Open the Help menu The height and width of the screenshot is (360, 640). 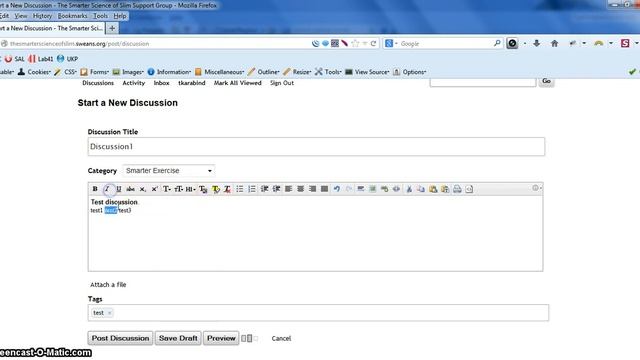pyautogui.click(x=120, y=16)
